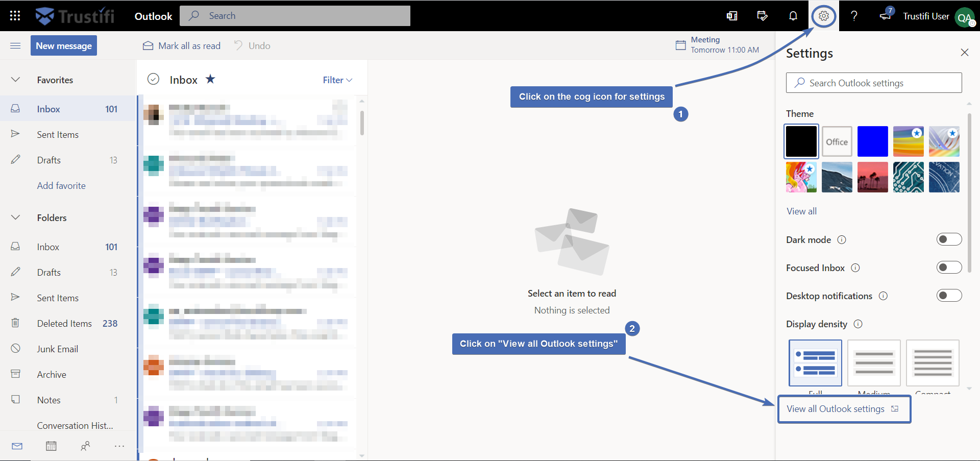
Task: Select Compact display density option
Action: [933, 363]
